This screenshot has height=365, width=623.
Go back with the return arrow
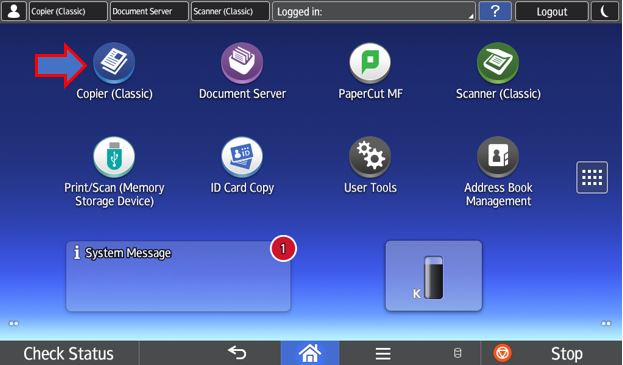click(237, 353)
